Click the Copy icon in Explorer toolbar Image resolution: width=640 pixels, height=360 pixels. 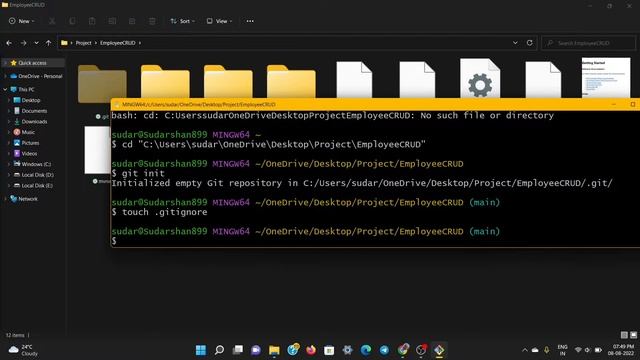click(72, 21)
